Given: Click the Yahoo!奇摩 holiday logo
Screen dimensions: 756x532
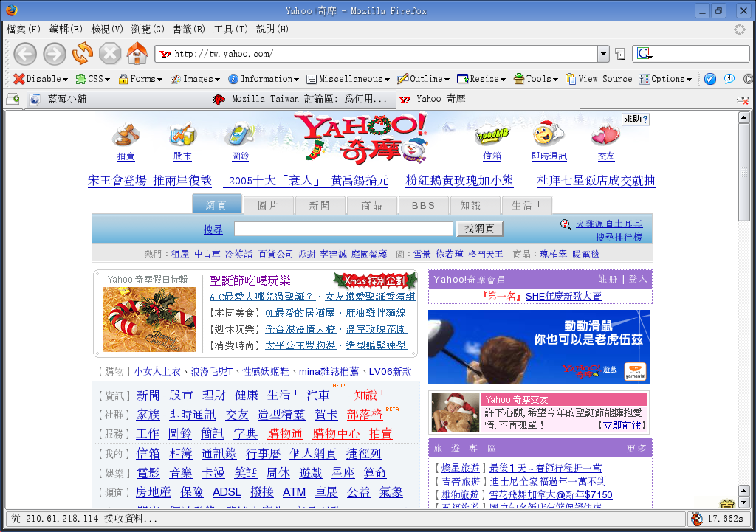Looking at the screenshot, I should [x=360, y=139].
